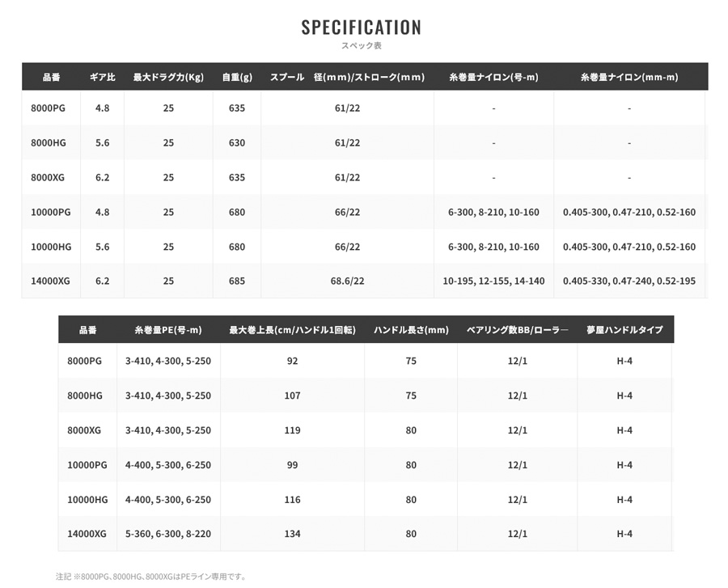728x588 pixels.
Task: Select the ギア比 column header
Action: [x=102, y=77]
